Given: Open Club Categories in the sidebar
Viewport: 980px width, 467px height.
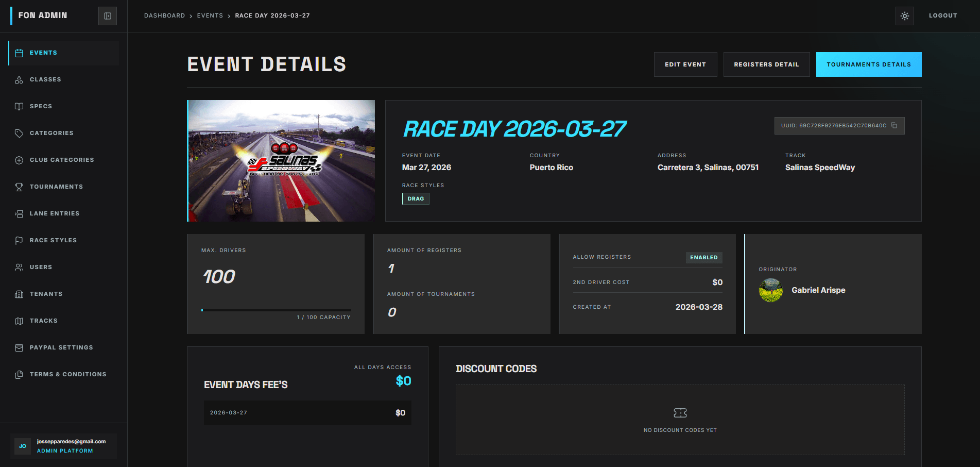Looking at the screenshot, I should (64, 160).
